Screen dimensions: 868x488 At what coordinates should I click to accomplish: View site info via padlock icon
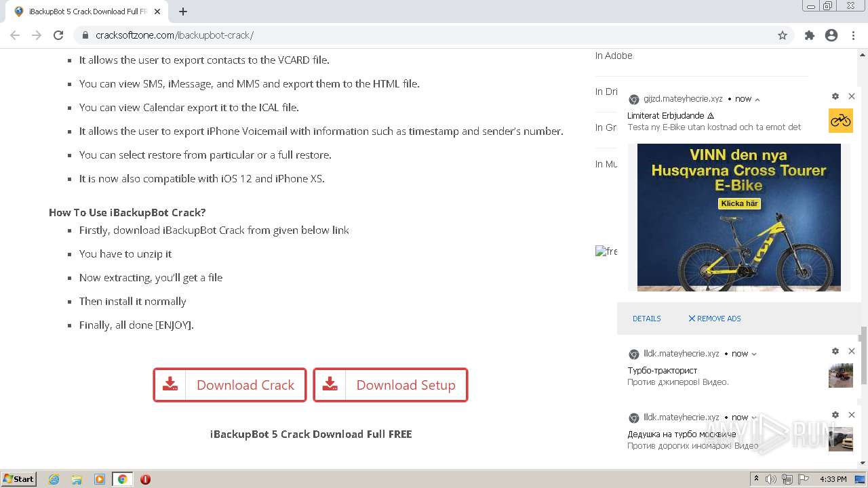point(85,35)
